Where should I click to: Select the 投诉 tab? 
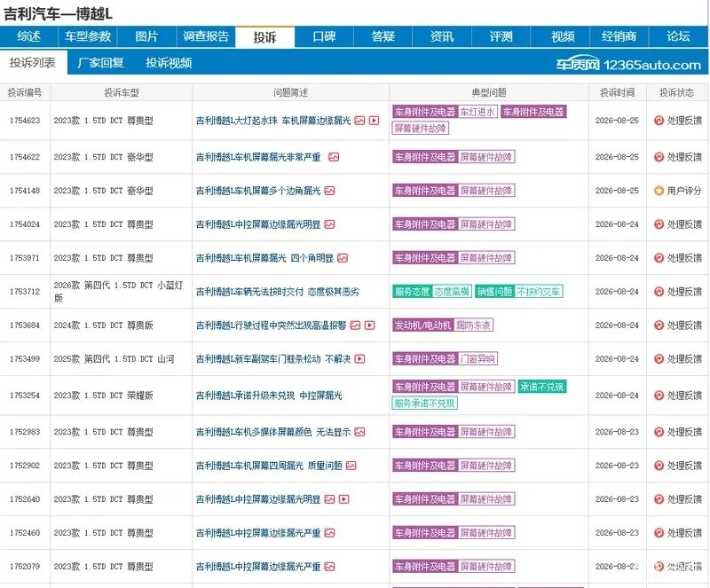(264, 36)
